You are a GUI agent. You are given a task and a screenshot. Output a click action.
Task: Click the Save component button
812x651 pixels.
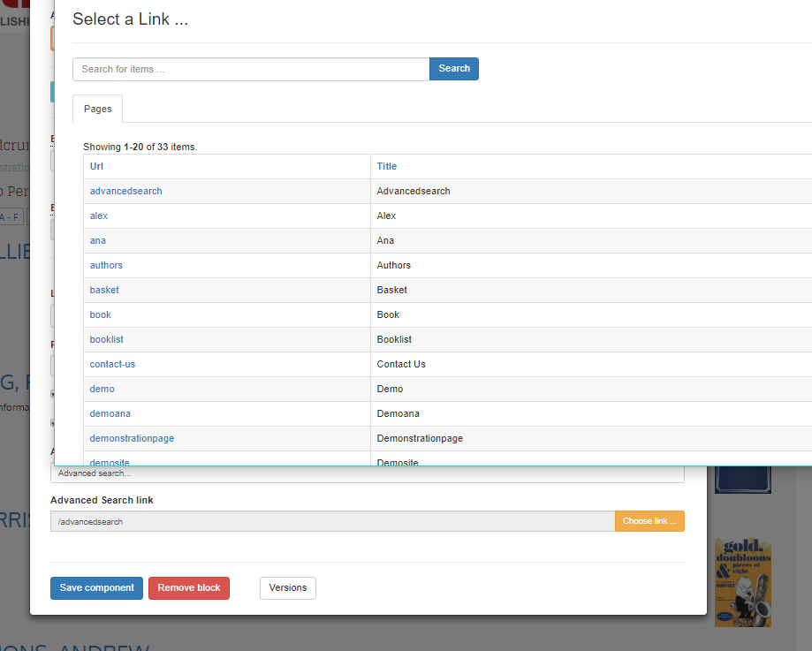(x=96, y=588)
